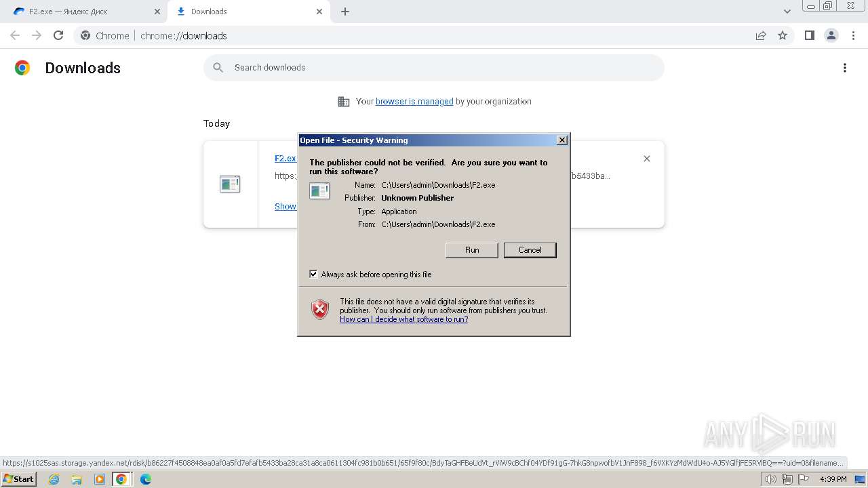
Task: Reload the page
Action: [58, 35]
